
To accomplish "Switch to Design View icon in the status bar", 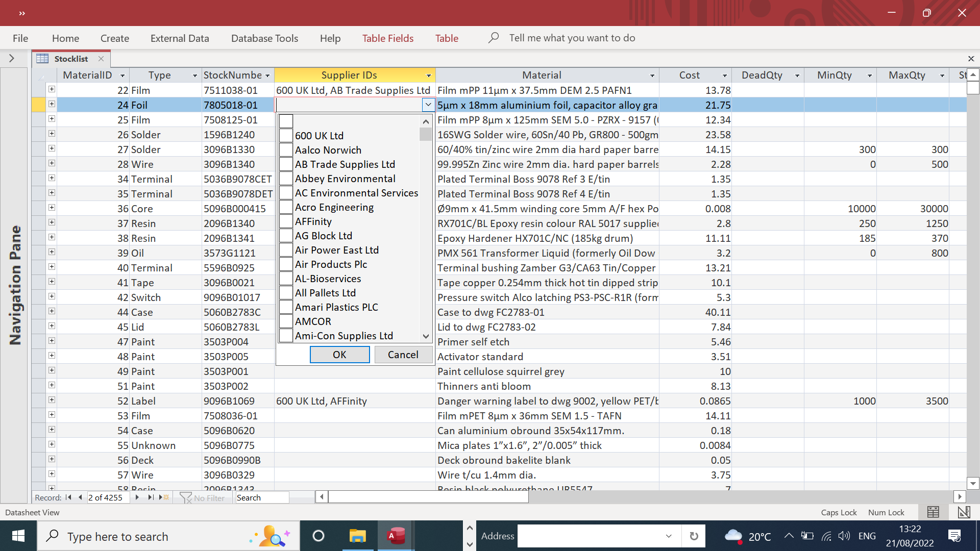I will pyautogui.click(x=964, y=512).
